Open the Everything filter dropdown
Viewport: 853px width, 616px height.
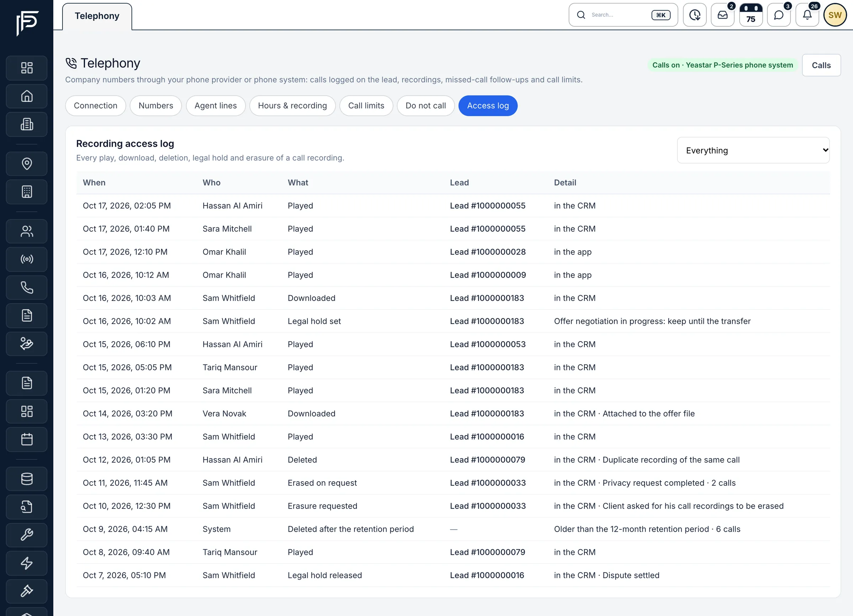click(x=753, y=150)
